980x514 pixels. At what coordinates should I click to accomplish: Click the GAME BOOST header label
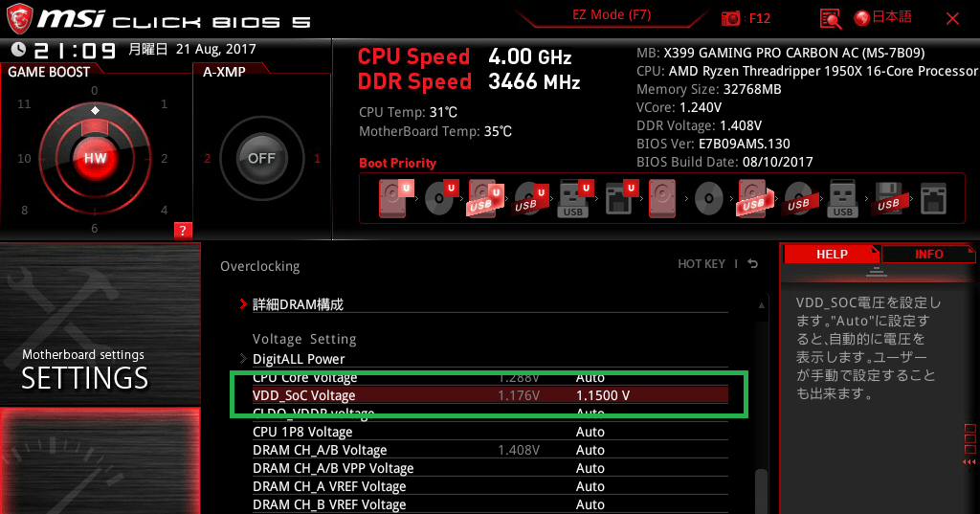click(x=49, y=72)
